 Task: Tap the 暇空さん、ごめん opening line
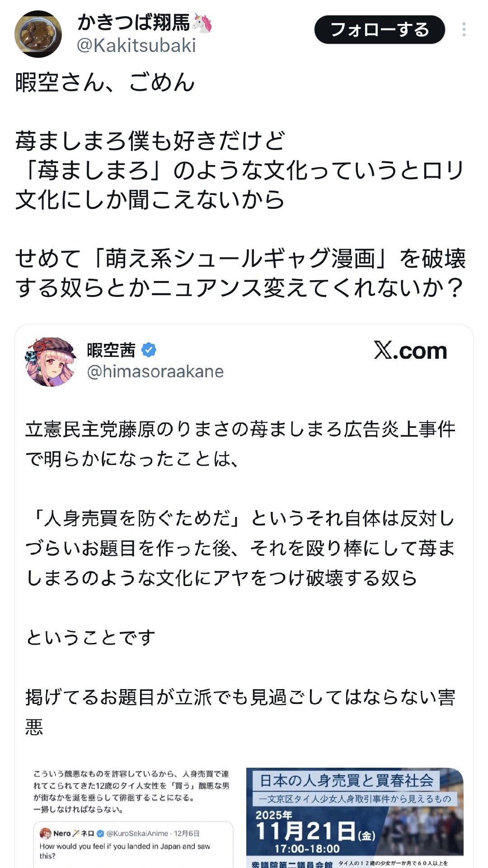click(105, 83)
